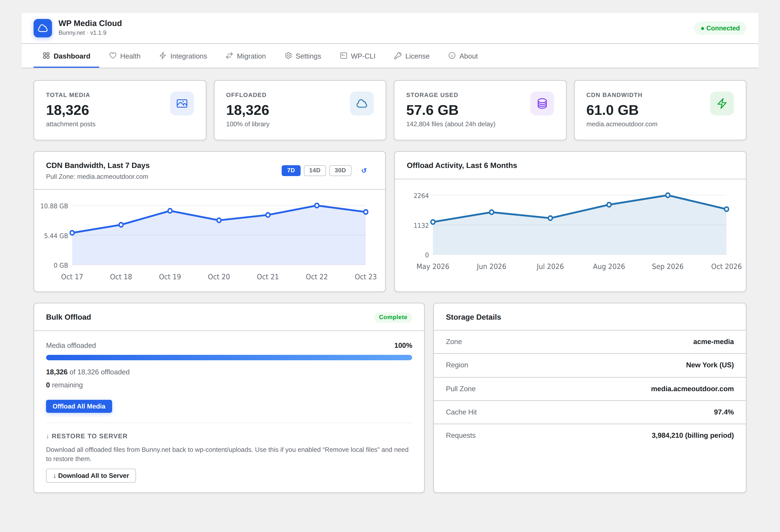The image size is (780, 532).
Task: Select the 14D range button
Action: 315,170
